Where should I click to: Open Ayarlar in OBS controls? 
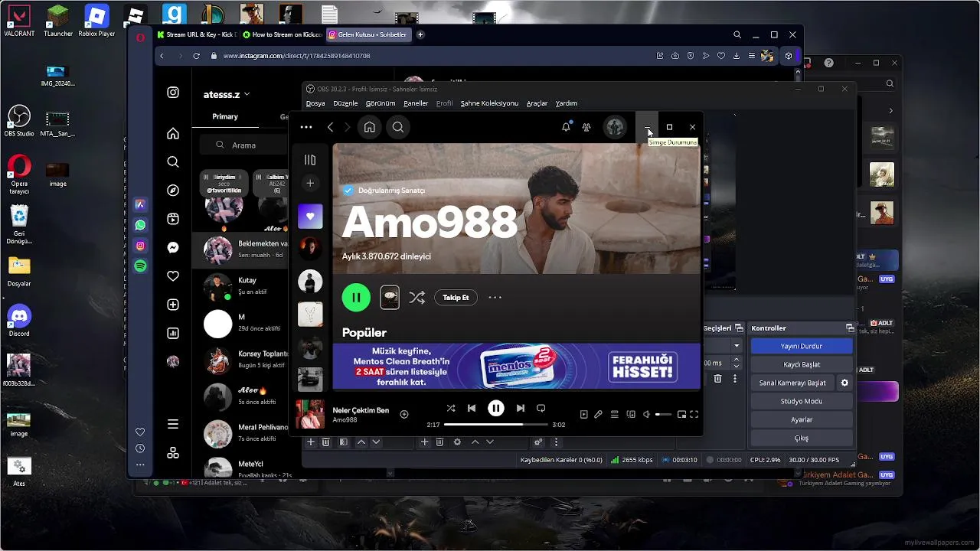[802, 419]
